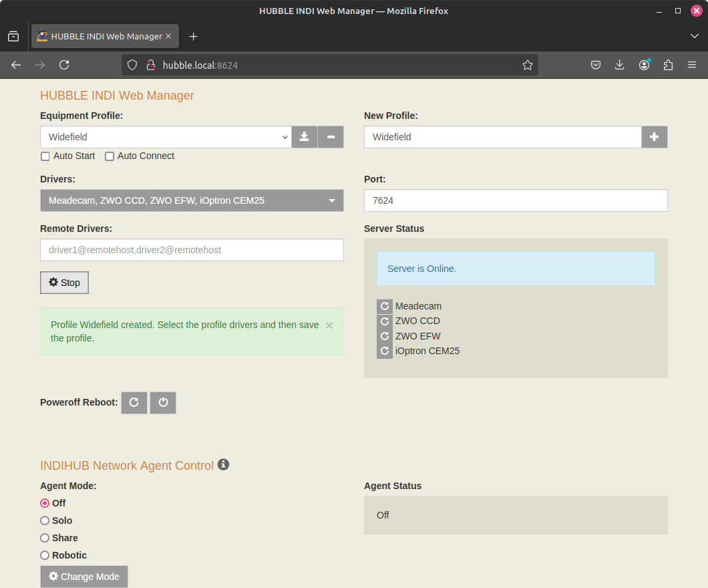Click the Agent Status Off text
The height and width of the screenshot is (588, 708).
(383, 515)
